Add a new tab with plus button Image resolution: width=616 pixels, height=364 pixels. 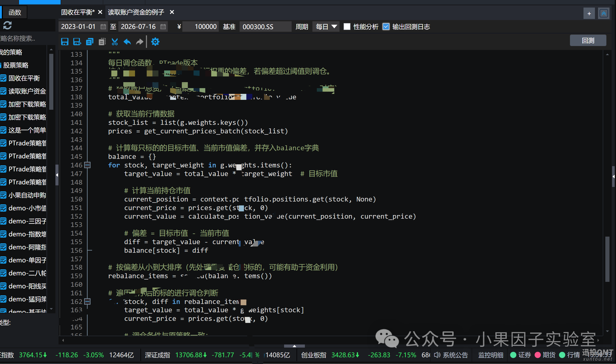point(589,13)
